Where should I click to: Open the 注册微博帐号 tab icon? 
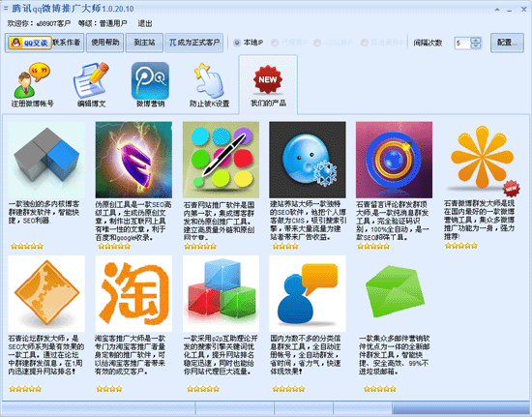(32, 85)
